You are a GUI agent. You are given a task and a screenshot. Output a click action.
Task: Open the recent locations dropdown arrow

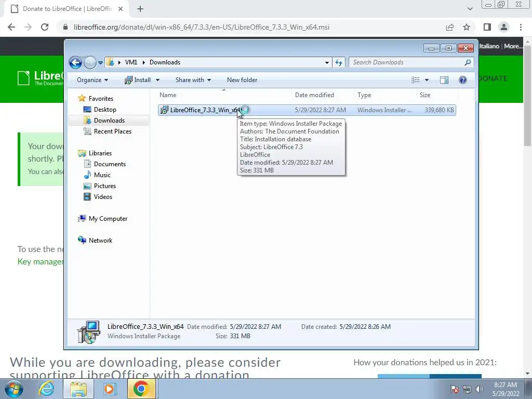(x=100, y=63)
